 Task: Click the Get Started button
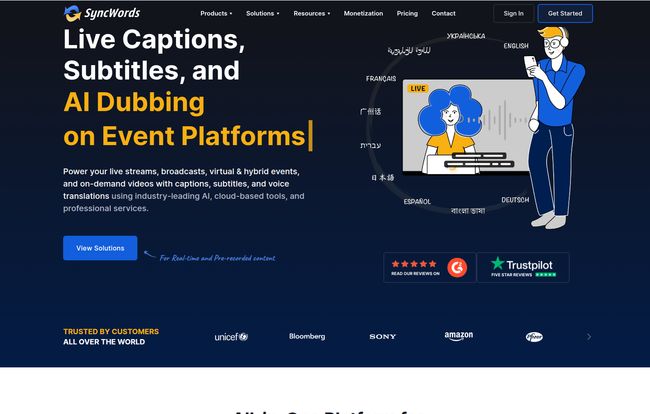coord(565,13)
